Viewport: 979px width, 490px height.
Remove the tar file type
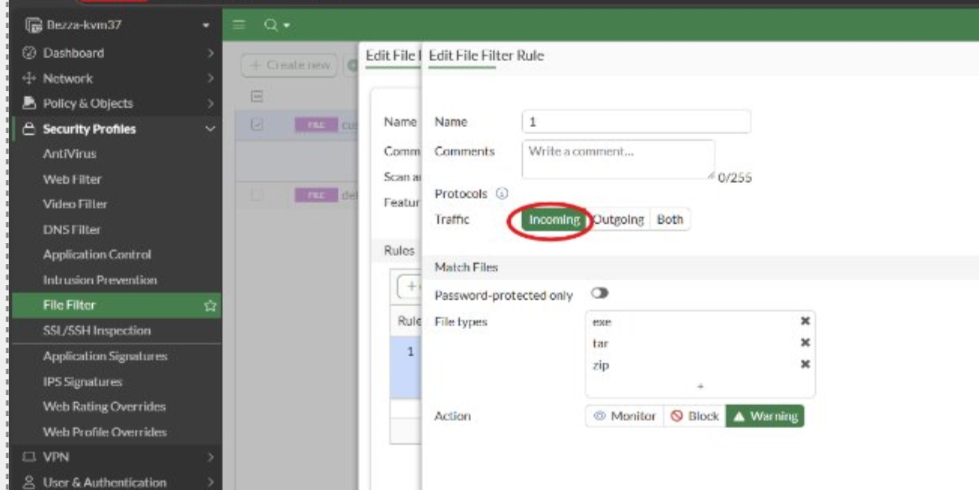pos(805,343)
